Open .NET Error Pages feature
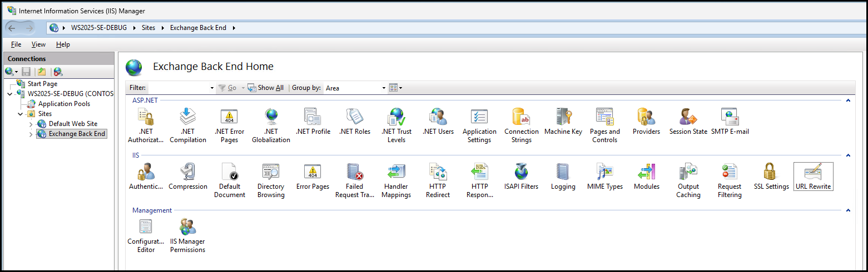 click(x=229, y=125)
